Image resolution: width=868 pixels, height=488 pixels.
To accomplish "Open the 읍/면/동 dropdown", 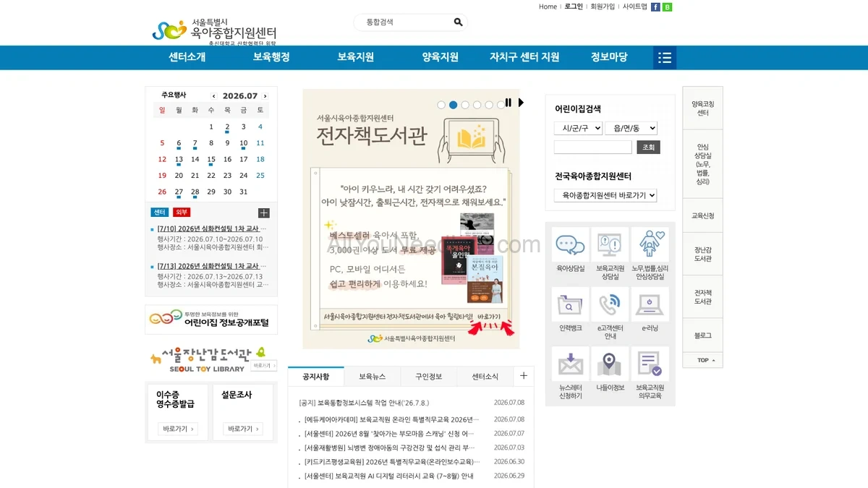I will point(631,128).
